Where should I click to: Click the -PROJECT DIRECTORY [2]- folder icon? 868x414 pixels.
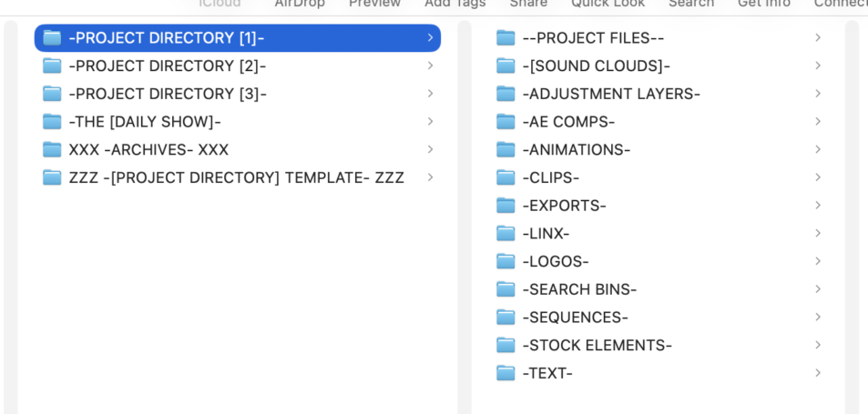[x=52, y=66]
